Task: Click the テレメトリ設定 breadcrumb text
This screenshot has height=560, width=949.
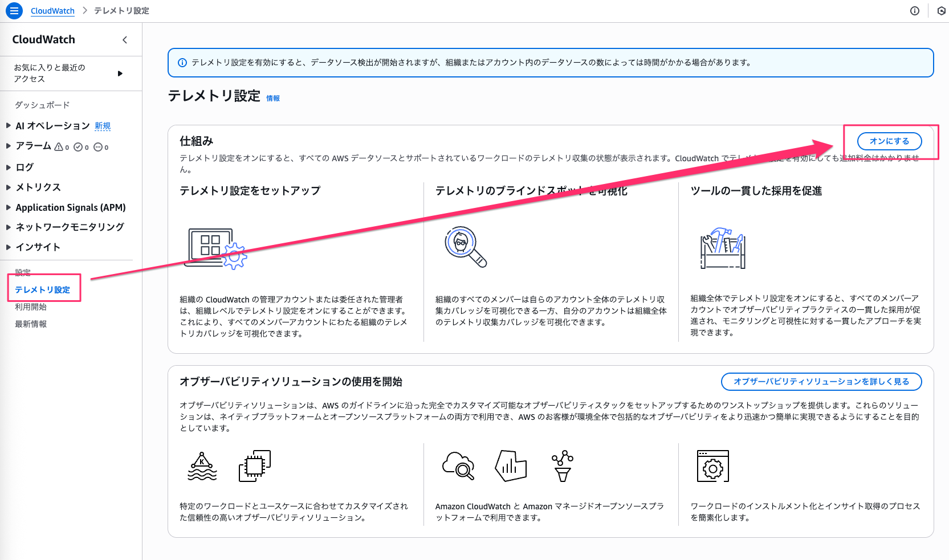Action: pyautogui.click(x=121, y=11)
